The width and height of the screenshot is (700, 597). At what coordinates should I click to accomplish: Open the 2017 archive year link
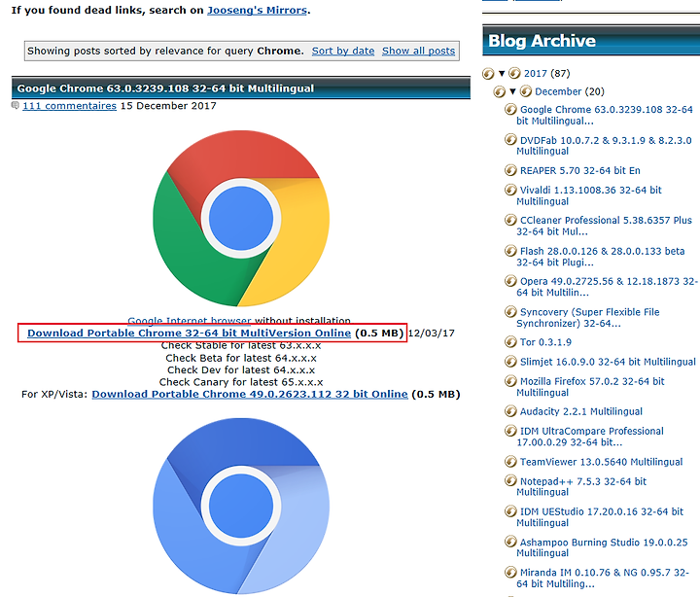(536, 73)
